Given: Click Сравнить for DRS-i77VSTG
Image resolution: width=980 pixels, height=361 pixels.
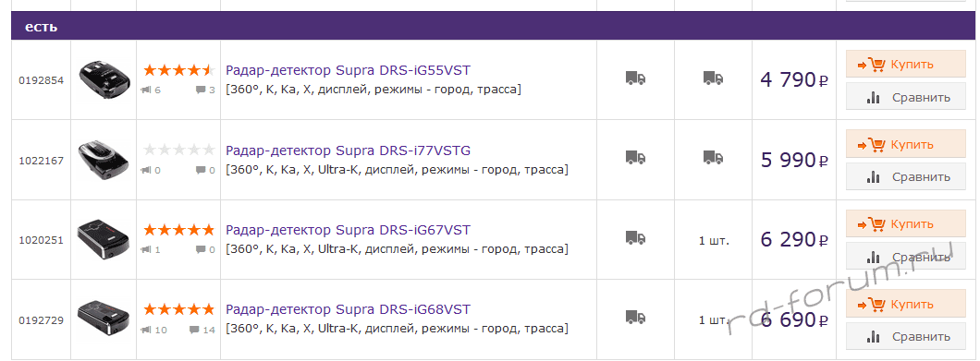Looking at the screenshot, I should coord(906,176).
